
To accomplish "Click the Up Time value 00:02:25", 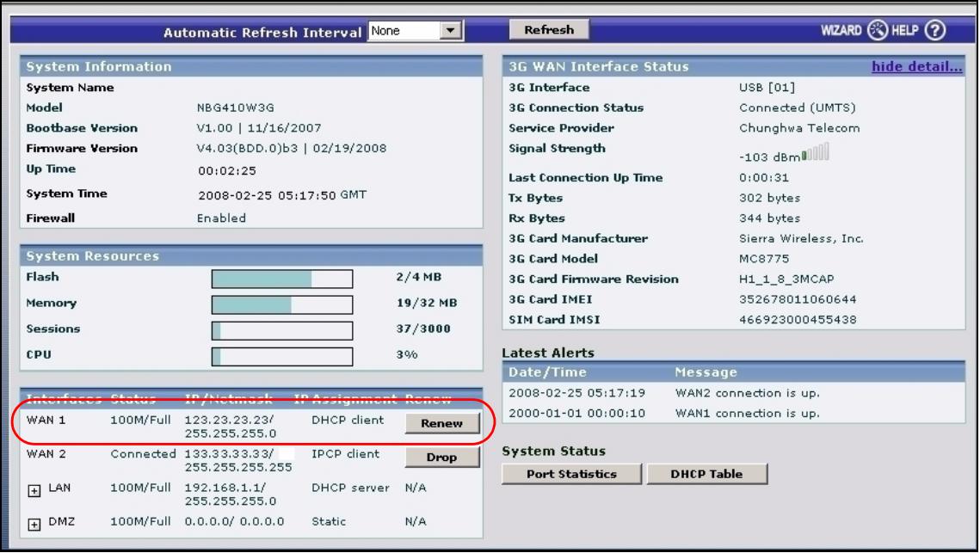I will tap(227, 170).
